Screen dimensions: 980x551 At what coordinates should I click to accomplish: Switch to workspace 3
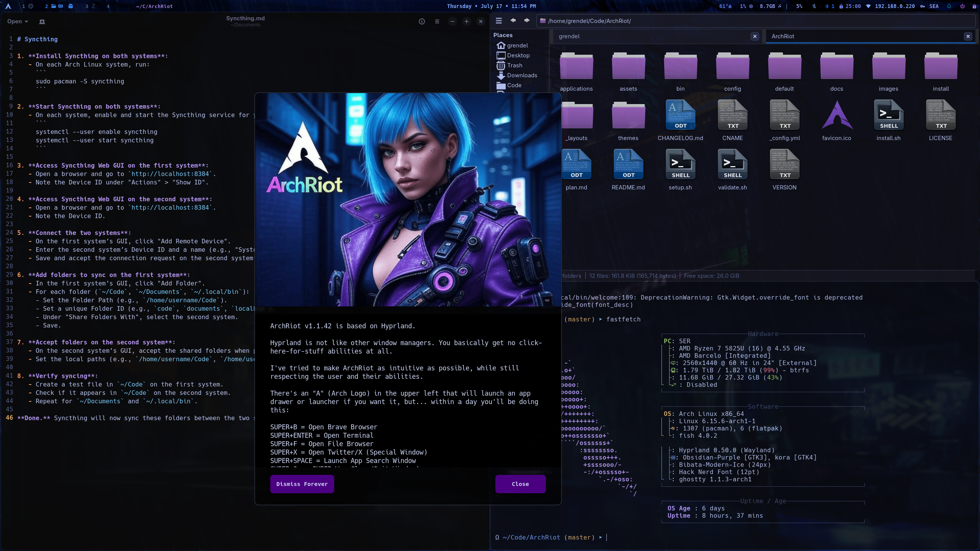coord(90,6)
